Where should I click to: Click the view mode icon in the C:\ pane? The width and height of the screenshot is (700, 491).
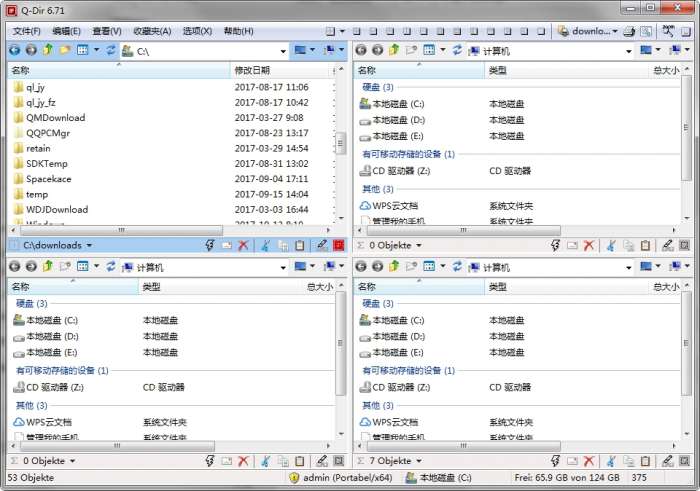[x=83, y=50]
